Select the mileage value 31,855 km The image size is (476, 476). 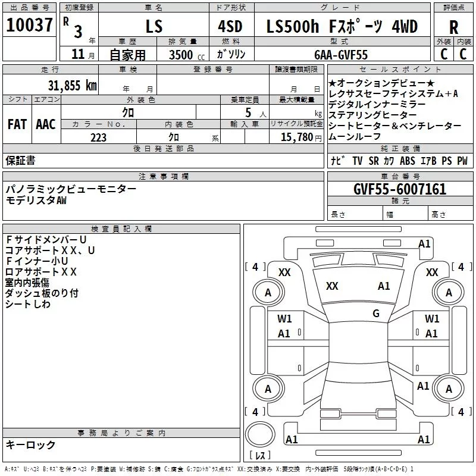point(72,85)
